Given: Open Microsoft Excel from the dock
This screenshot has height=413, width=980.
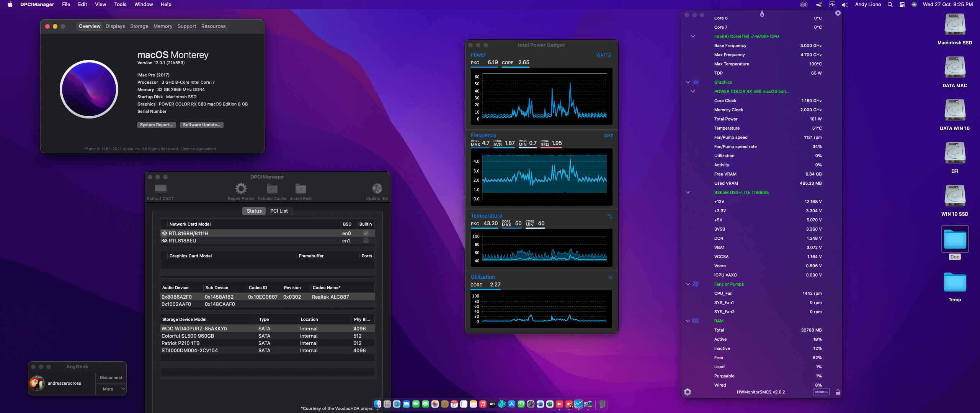Looking at the screenshot, I should [x=550, y=404].
